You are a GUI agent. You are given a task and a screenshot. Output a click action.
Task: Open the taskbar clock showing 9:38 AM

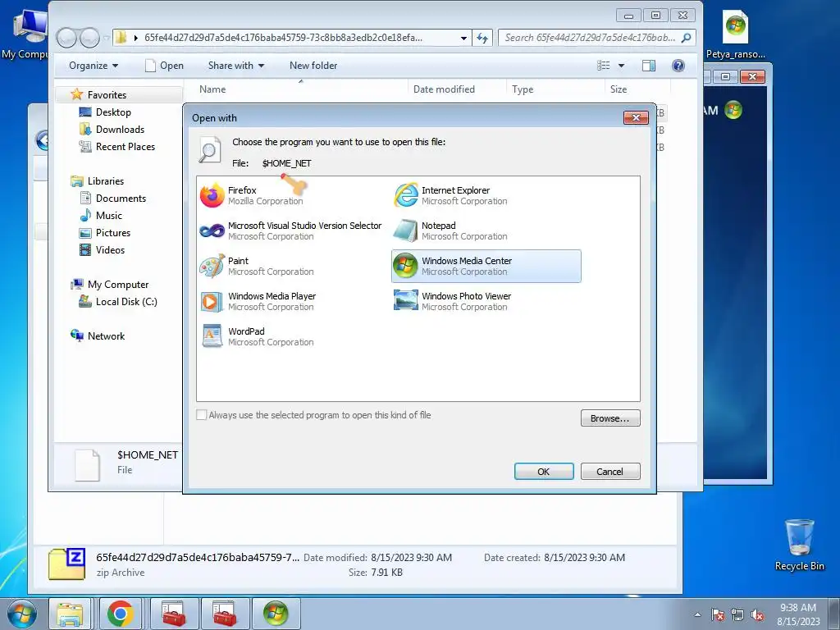tap(798, 614)
